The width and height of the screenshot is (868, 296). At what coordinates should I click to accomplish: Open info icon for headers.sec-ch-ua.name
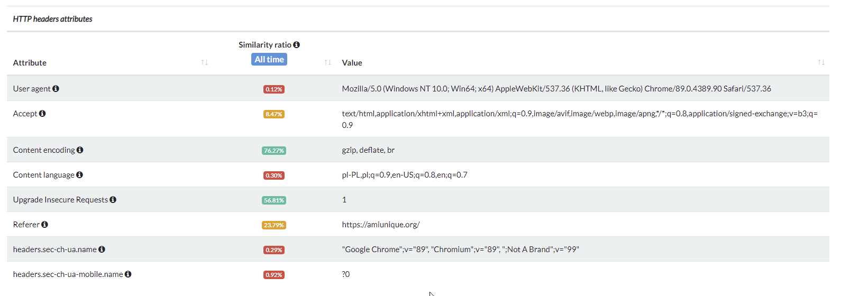click(x=102, y=249)
